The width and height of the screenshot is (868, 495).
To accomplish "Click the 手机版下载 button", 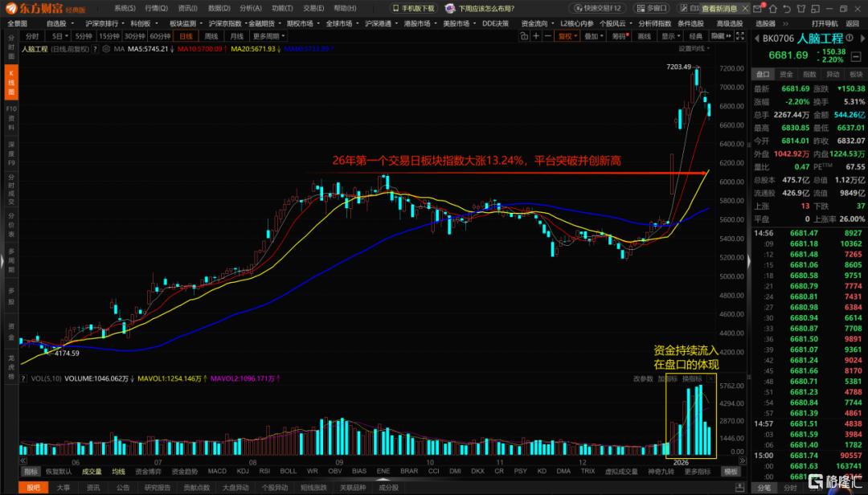I will (416, 8).
